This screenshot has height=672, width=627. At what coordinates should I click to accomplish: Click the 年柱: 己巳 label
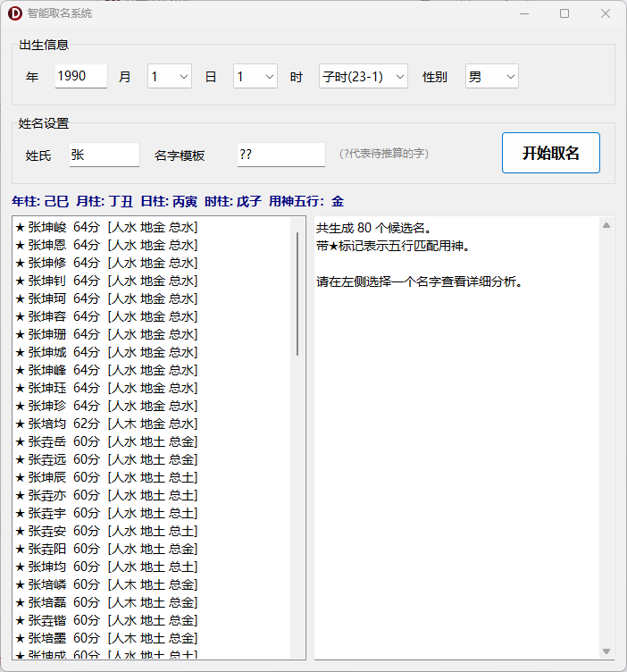tap(40, 201)
